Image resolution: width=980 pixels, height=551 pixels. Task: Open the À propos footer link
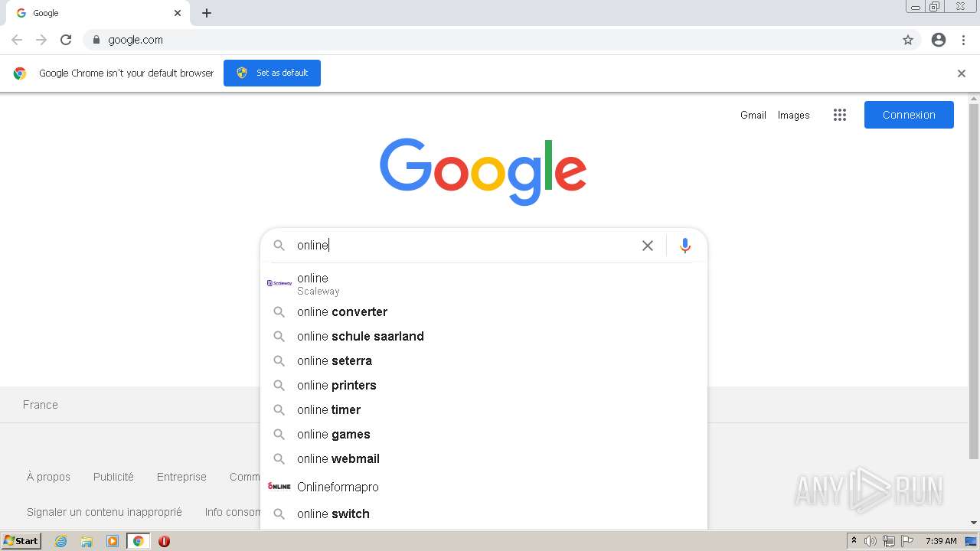pos(48,477)
